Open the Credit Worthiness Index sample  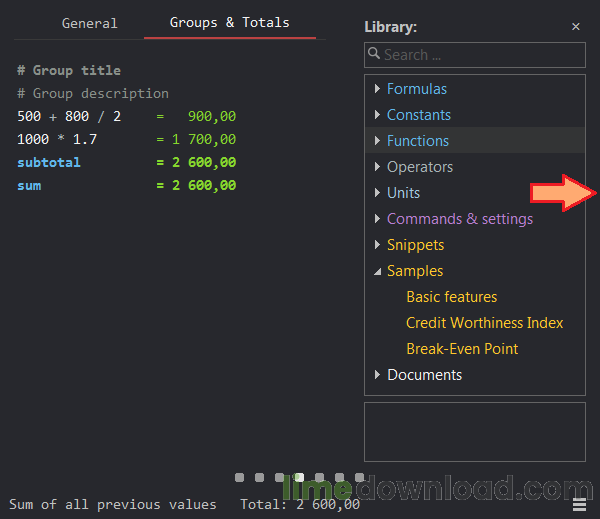[x=484, y=323]
